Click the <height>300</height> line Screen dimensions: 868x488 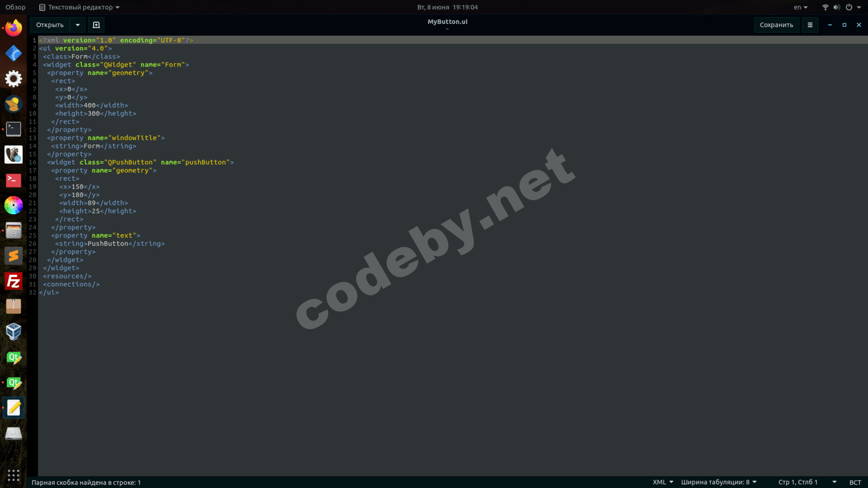(95, 113)
